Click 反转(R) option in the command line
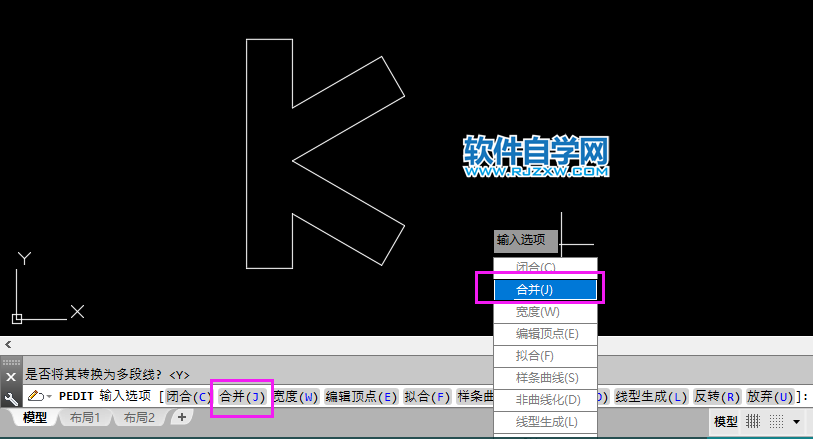 pyautogui.click(x=716, y=397)
